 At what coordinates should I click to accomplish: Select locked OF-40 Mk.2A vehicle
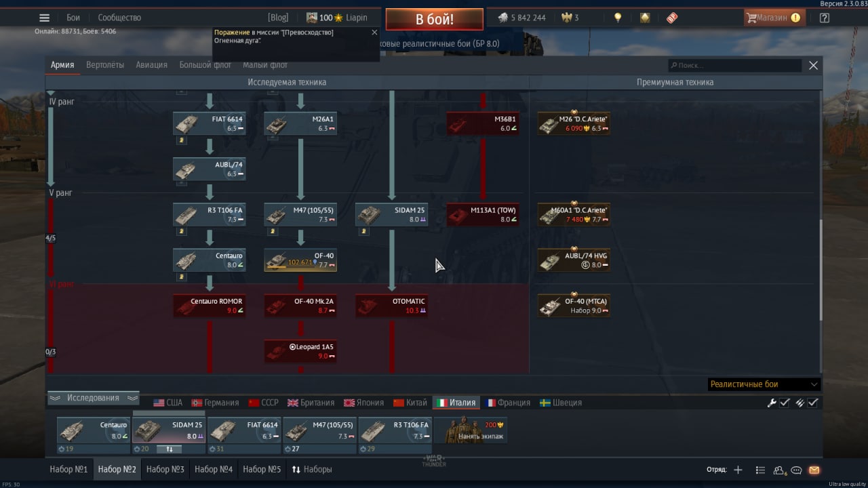pyautogui.click(x=300, y=306)
